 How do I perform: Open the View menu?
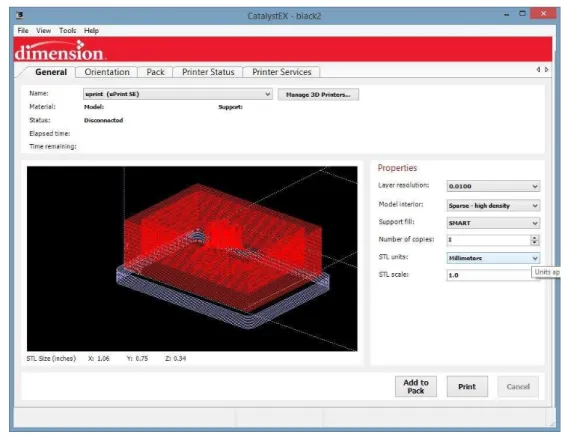(x=44, y=31)
